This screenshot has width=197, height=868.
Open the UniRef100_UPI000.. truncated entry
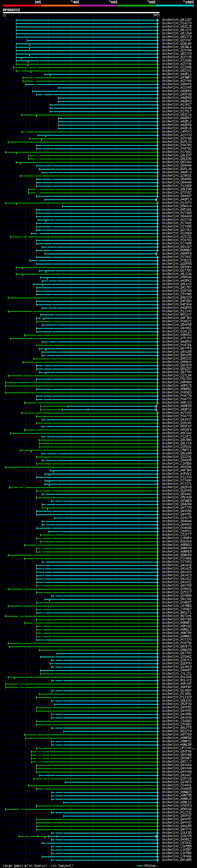[178, 748]
